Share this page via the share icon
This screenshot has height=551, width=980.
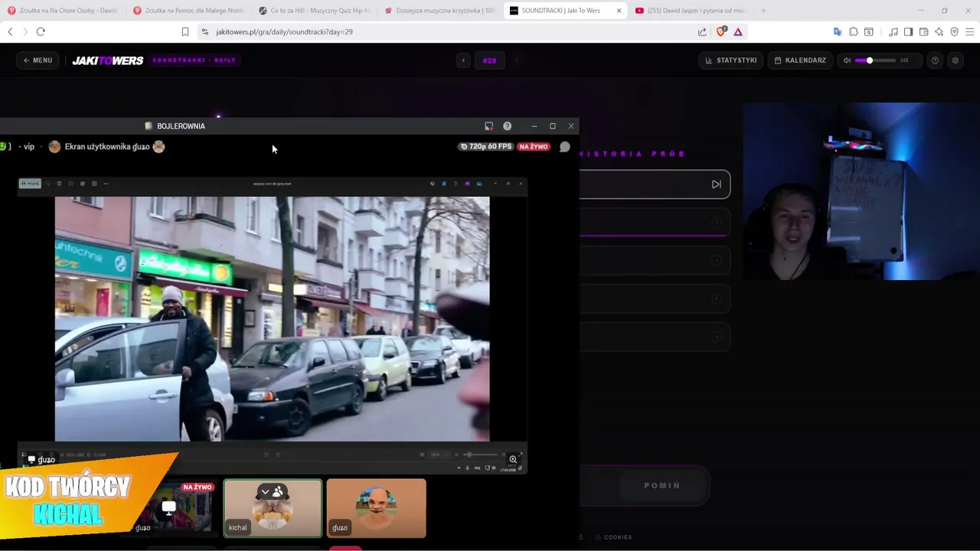(x=702, y=32)
